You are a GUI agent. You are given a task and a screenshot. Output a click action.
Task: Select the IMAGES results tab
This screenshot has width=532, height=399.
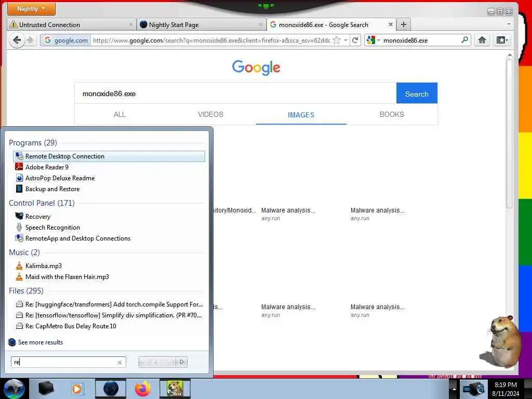pos(301,115)
